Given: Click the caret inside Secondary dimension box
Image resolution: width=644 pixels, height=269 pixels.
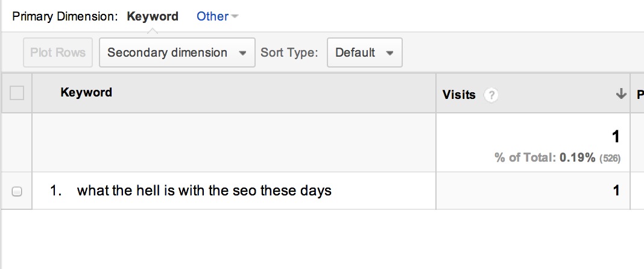Looking at the screenshot, I should tap(242, 53).
